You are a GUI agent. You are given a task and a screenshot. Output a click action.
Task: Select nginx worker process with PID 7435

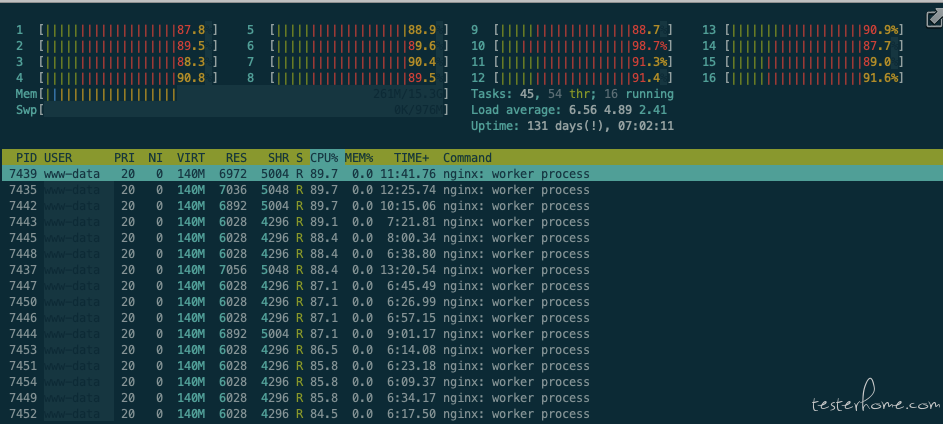(x=300, y=190)
